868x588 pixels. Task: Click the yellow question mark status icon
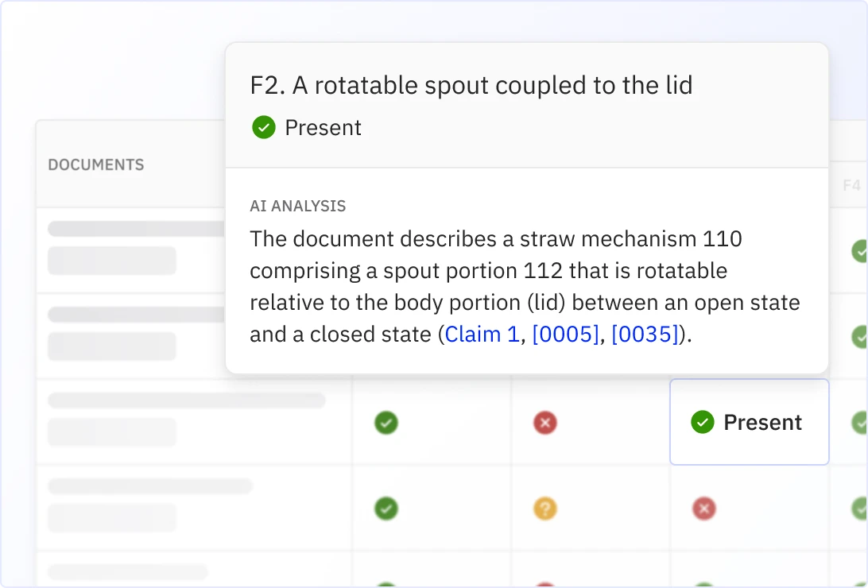[544, 509]
